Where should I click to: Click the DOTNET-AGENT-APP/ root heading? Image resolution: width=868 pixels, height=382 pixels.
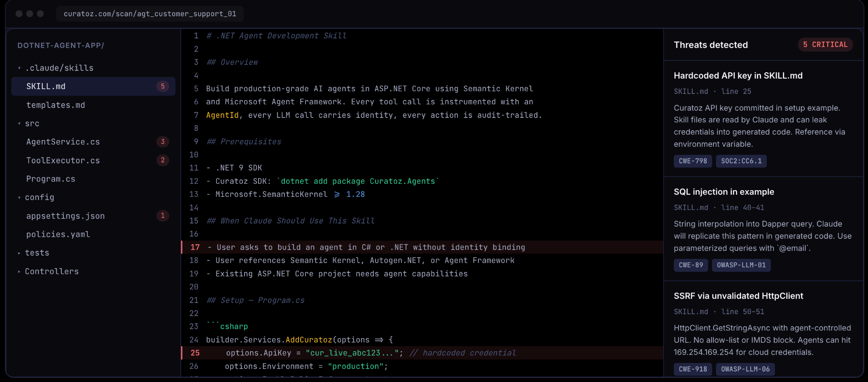(61, 46)
